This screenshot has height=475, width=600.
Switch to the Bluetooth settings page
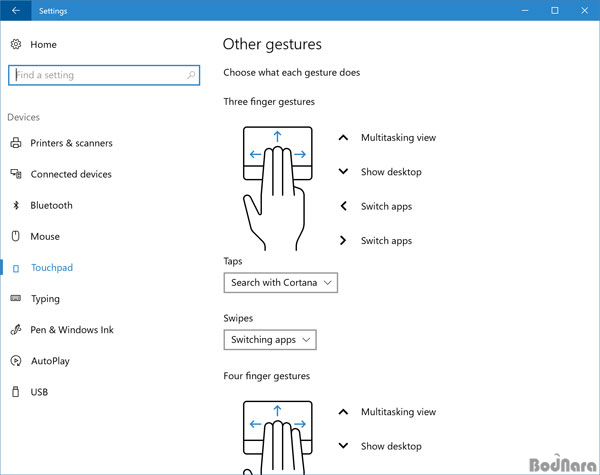point(51,206)
